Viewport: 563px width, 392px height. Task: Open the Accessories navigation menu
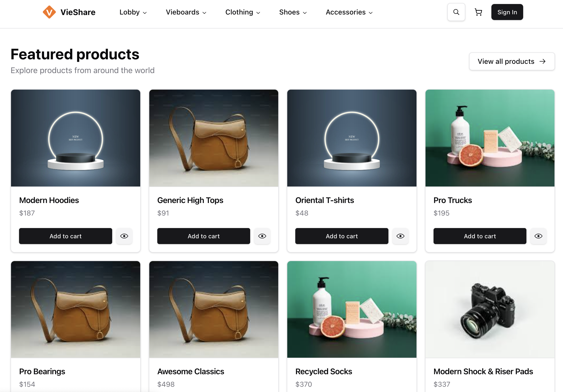[349, 12]
